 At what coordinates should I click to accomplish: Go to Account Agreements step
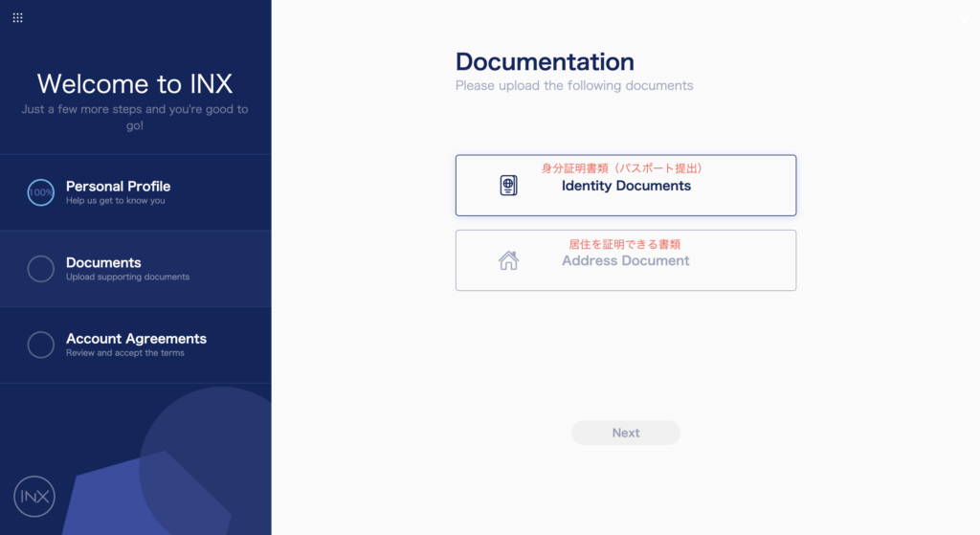point(136,345)
